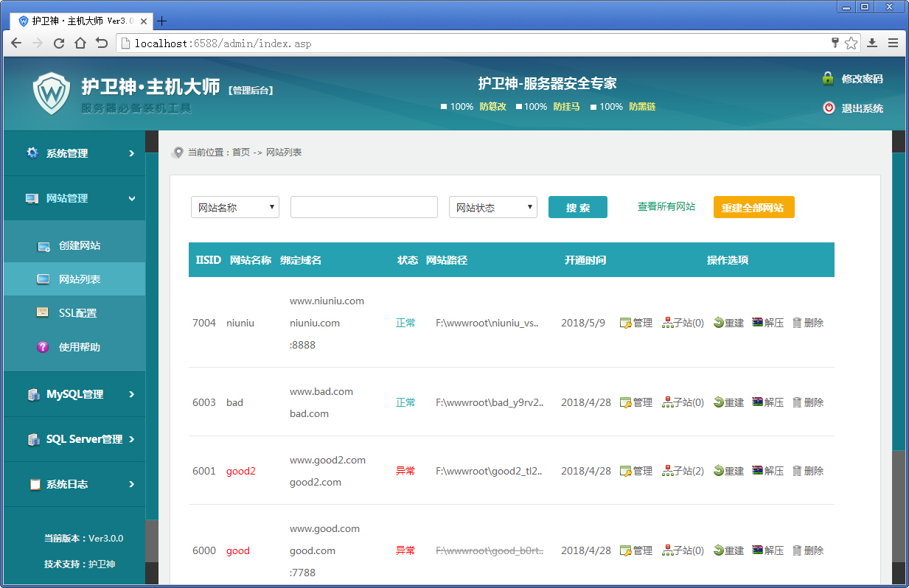Screen dimensions: 909x588
Task: Click the browser home icon
Action: (80, 43)
